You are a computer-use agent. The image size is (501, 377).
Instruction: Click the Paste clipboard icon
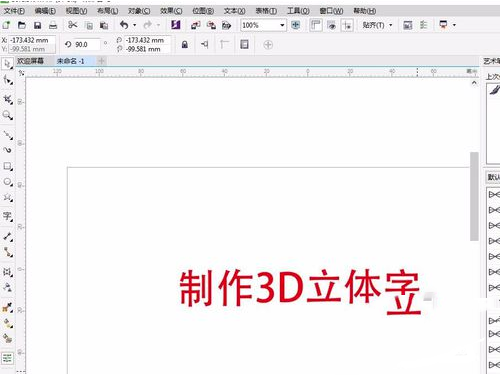[104, 25]
